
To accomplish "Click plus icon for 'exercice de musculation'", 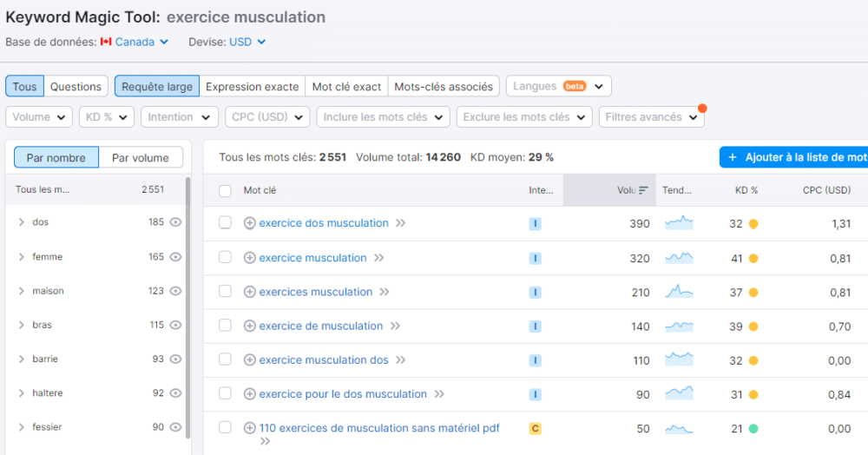I will click(250, 326).
